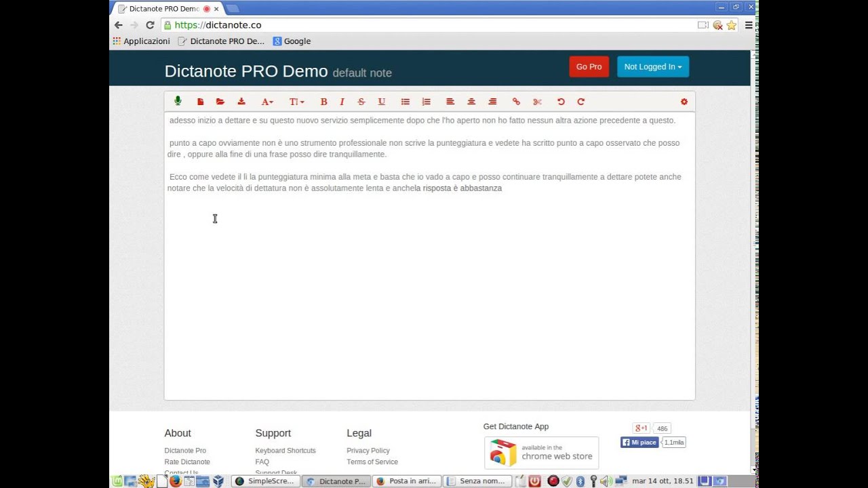The image size is (868, 488).
Task: Undo the last edit
Action: click(x=561, y=102)
